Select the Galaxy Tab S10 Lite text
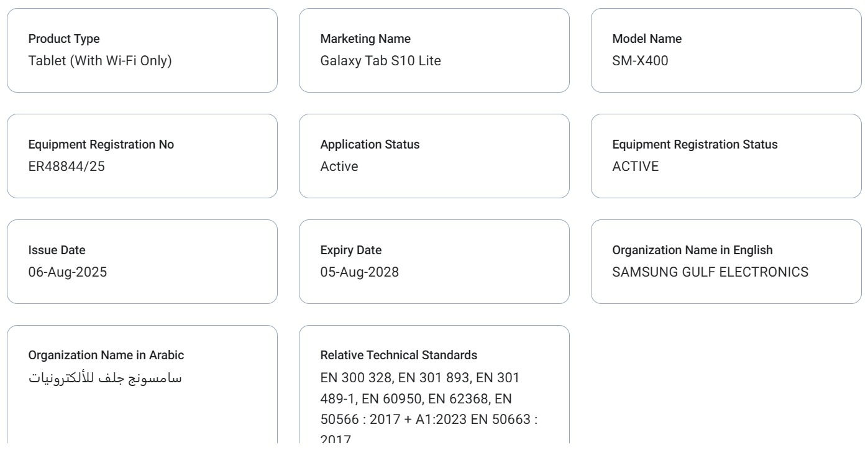Screen dimensions: 868x450 tap(381, 61)
